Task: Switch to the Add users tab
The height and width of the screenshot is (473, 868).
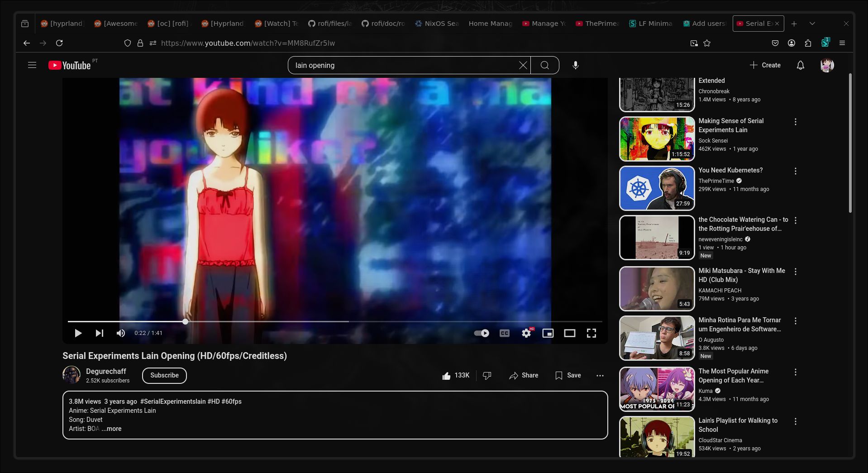Action: click(x=704, y=24)
